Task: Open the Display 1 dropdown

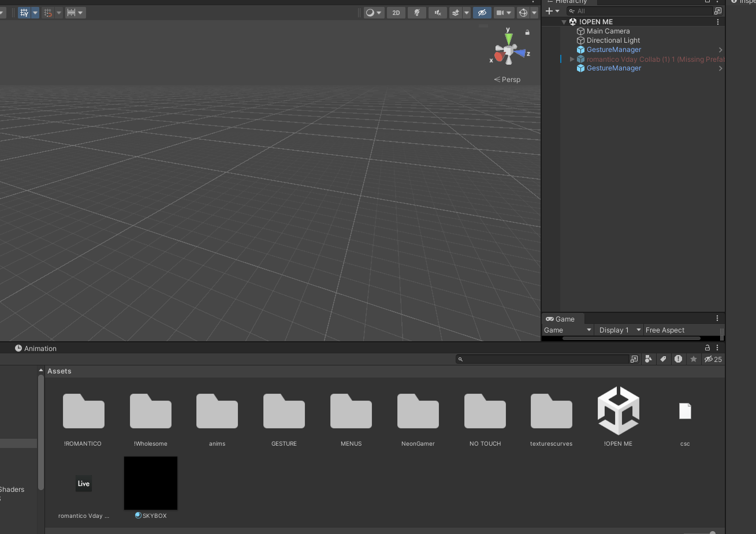Action: 620,330
